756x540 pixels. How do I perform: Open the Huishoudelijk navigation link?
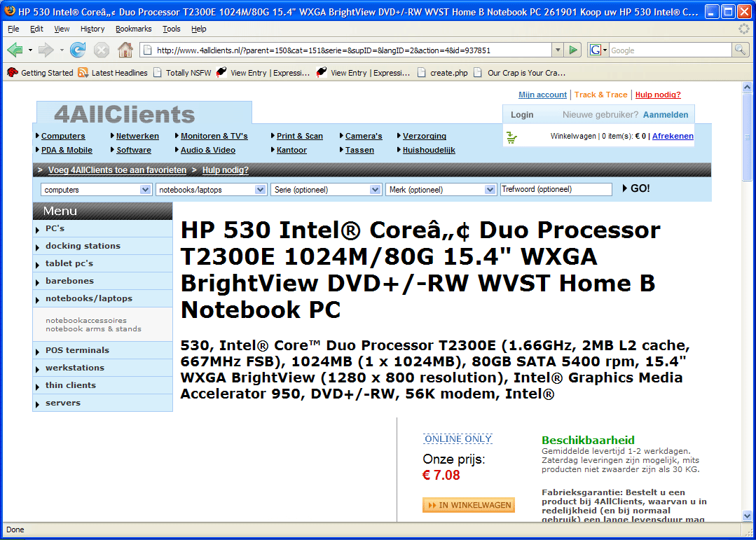429,150
